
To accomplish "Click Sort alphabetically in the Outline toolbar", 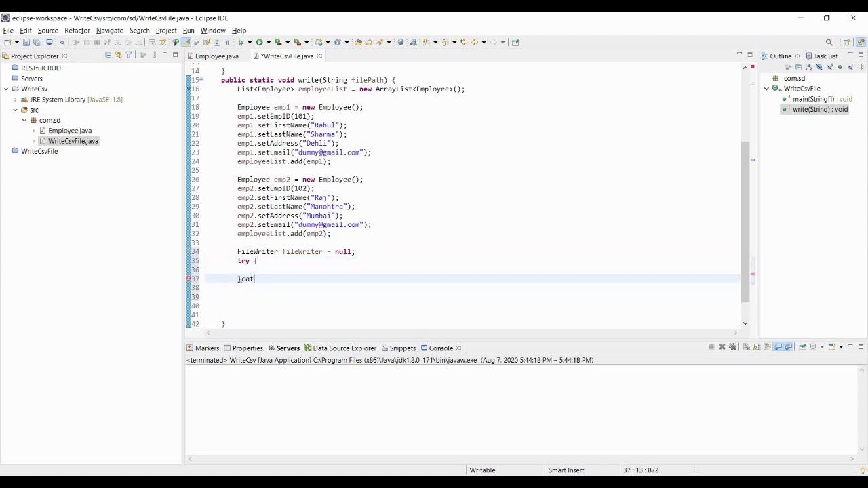I will pyautogui.click(x=809, y=67).
